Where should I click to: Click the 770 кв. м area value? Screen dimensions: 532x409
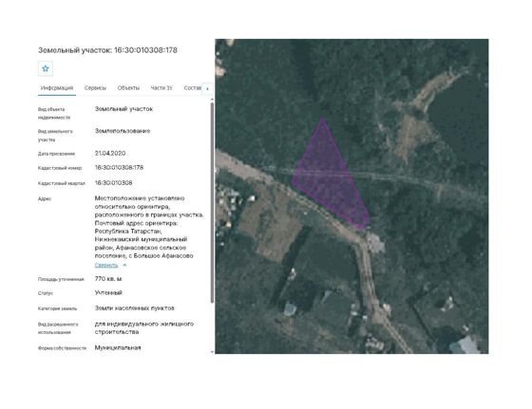coord(108,279)
